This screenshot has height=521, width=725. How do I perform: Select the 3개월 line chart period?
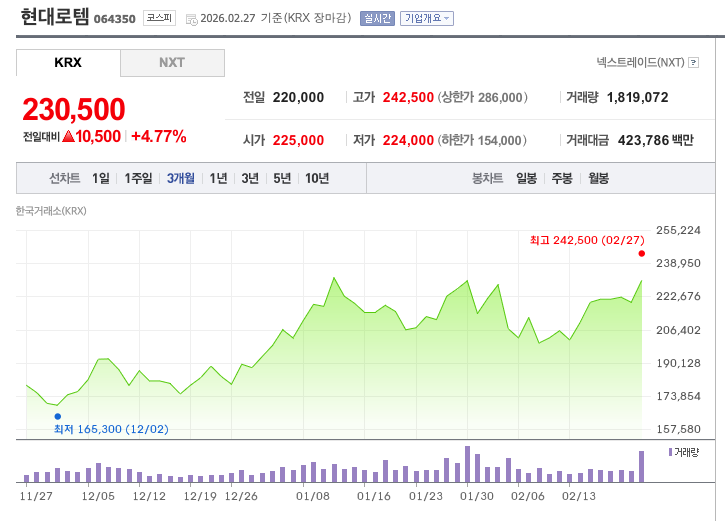180,178
